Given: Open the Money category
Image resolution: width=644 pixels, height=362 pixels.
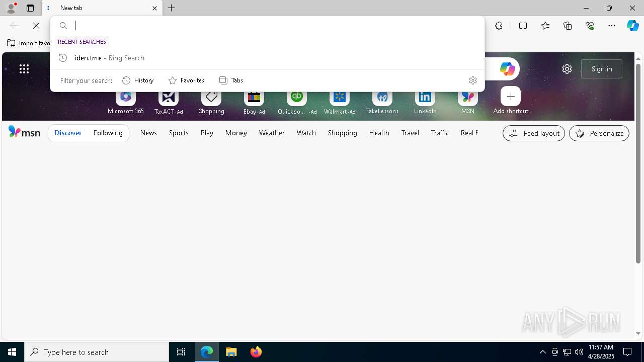Looking at the screenshot, I should pos(236,133).
